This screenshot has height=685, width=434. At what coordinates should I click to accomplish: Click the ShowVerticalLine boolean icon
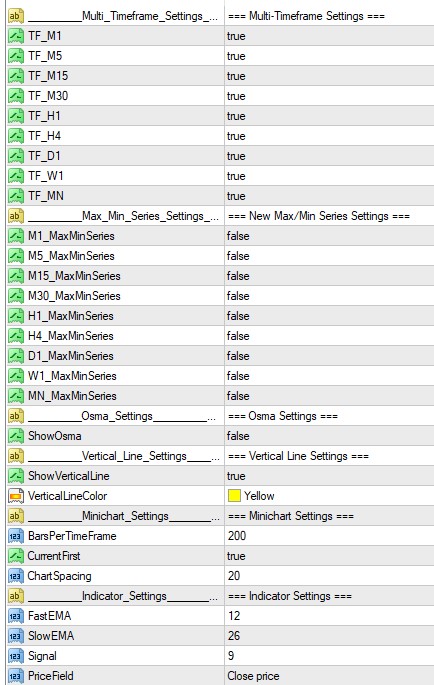coord(16,476)
